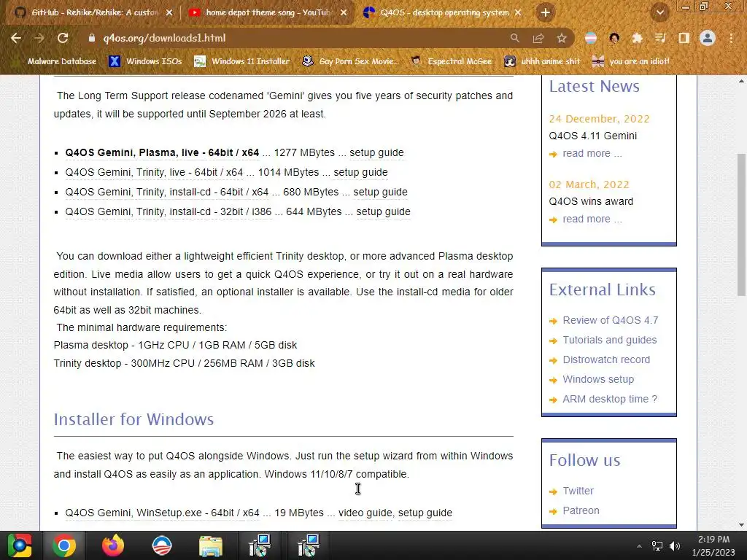Viewport: 747px width, 560px height.
Task: Open File Explorer folder icon on taskbar
Action: pos(211,545)
